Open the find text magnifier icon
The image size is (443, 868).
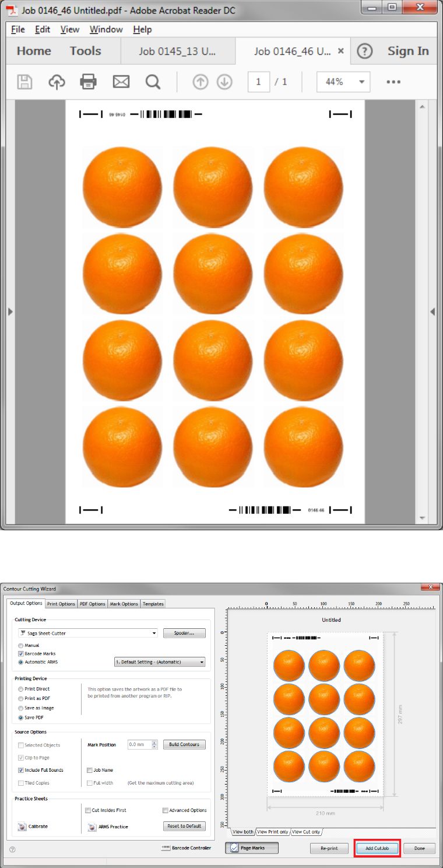click(x=153, y=82)
